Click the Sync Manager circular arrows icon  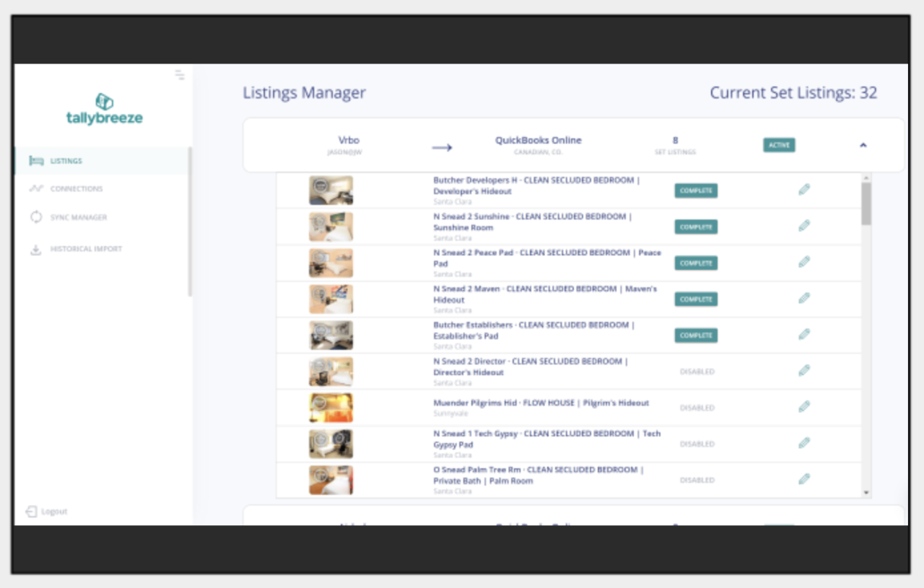coord(36,217)
